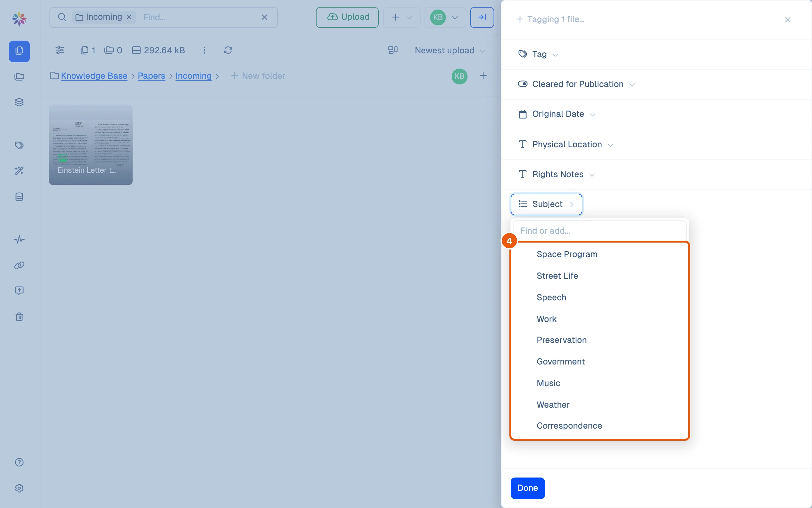Click the filter sliders icon
The height and width of the screenshot is (508, 812).
click(60, 50)
